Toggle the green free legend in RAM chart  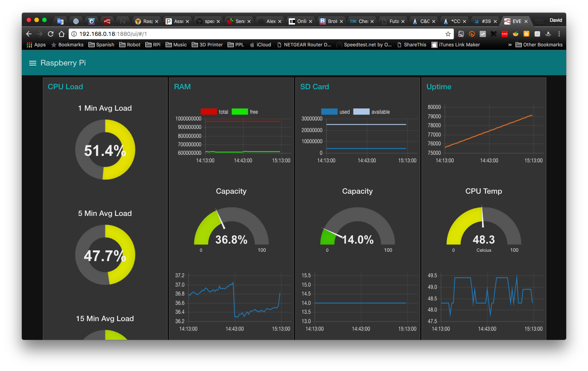(245, 112)
